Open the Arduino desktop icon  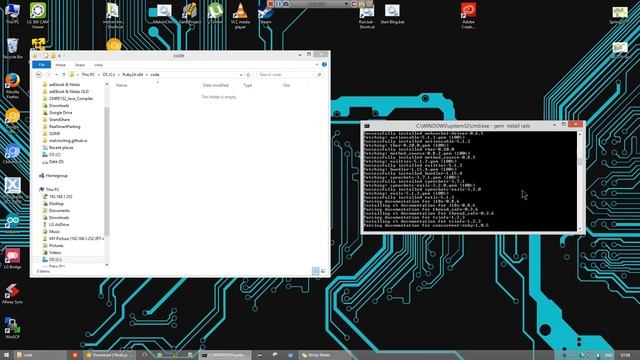[12, 224]
